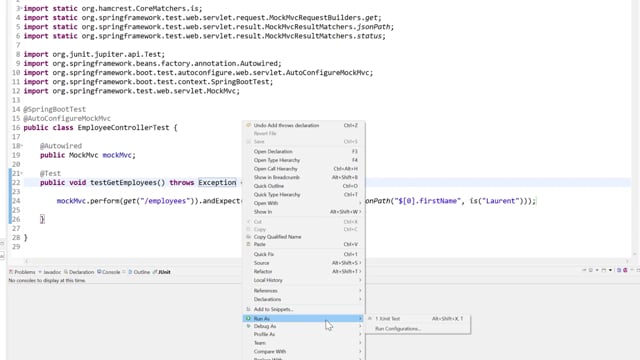Expand the References submenu
The width and height of the screenshot is (640, 360).
click(x=304, y=291)
